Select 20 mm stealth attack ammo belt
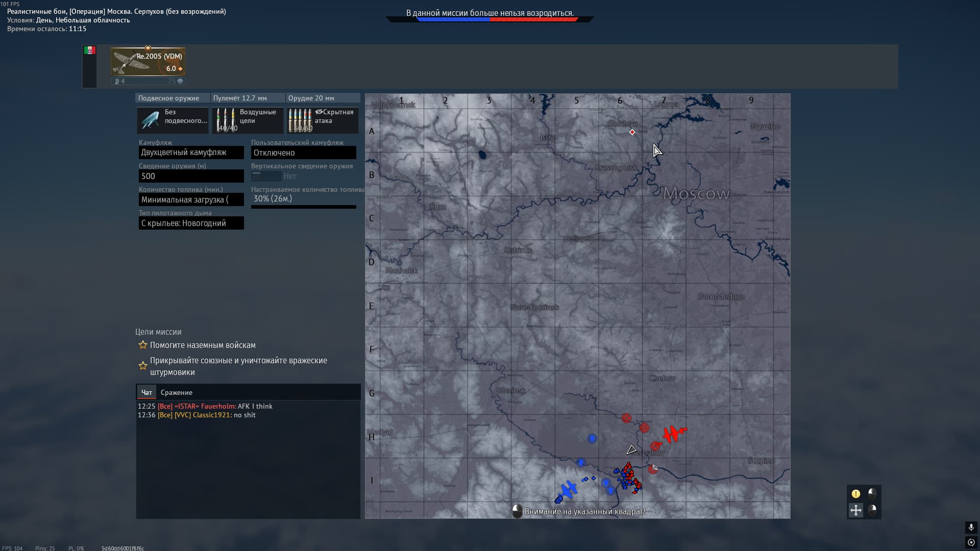The height and width of the screenshot is (551, 980). click(x=323, y=120)
